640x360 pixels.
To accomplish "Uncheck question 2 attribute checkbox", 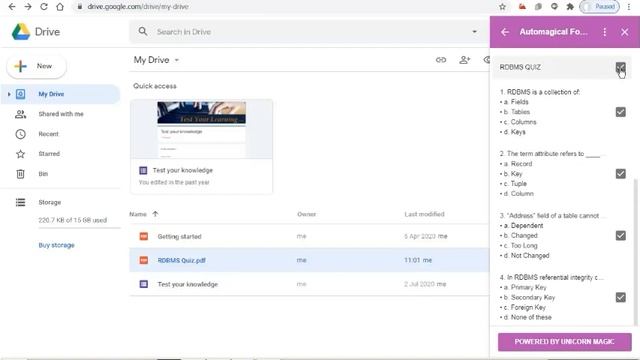I will click(x=620, y=173).
